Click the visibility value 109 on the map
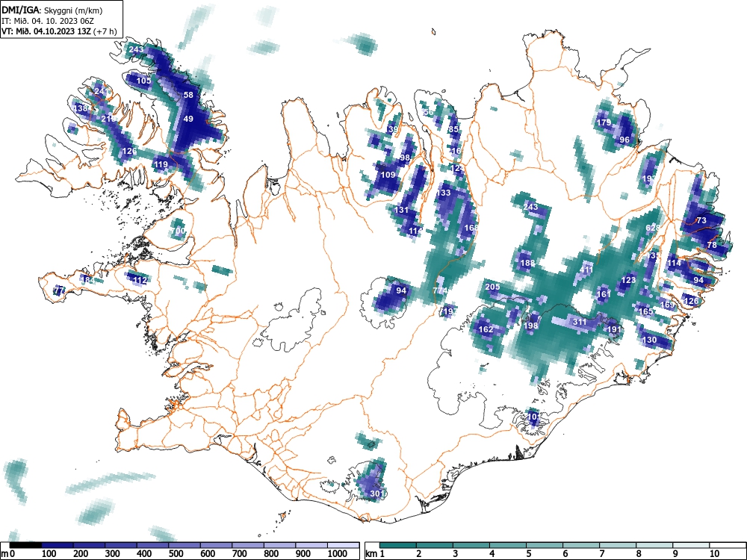747x560 pixels. [388, 175]
